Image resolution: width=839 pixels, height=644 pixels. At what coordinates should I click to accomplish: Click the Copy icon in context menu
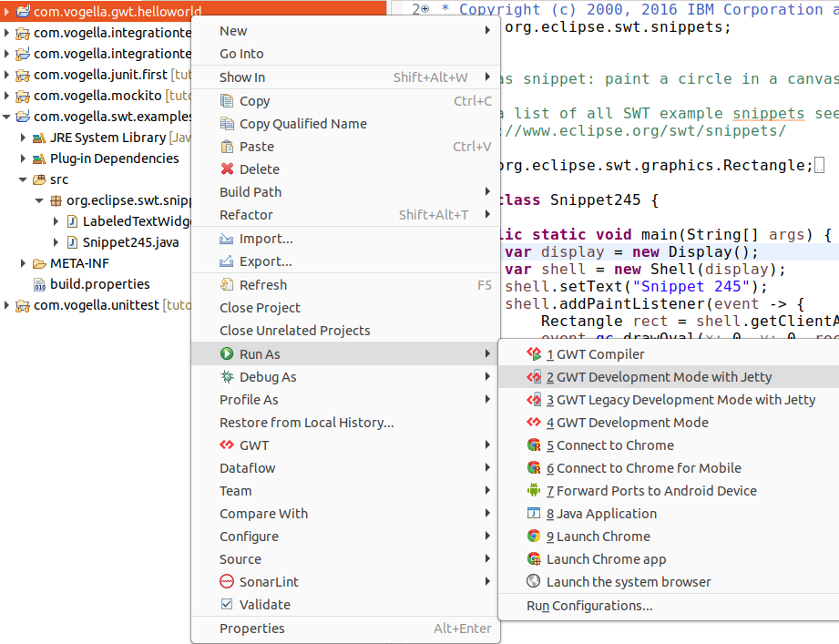[x=227, y=100]
